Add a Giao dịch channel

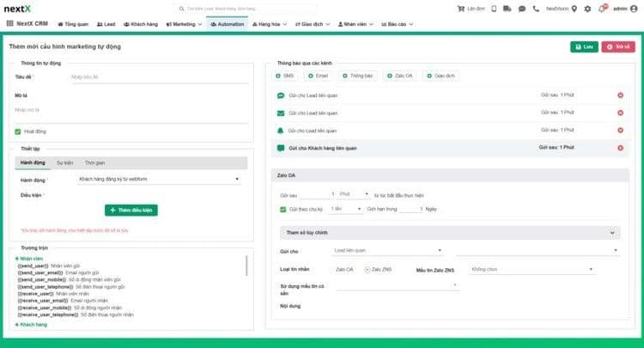point(440,76)
